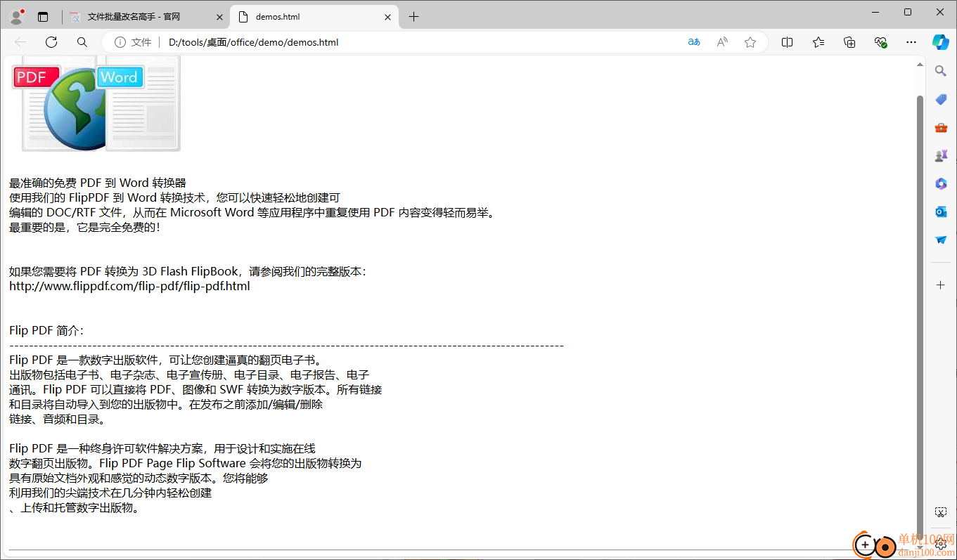Viewport: 957px width, 560px height.
Task: Add this page to favorites star
Action: click(x=750, y=42)
